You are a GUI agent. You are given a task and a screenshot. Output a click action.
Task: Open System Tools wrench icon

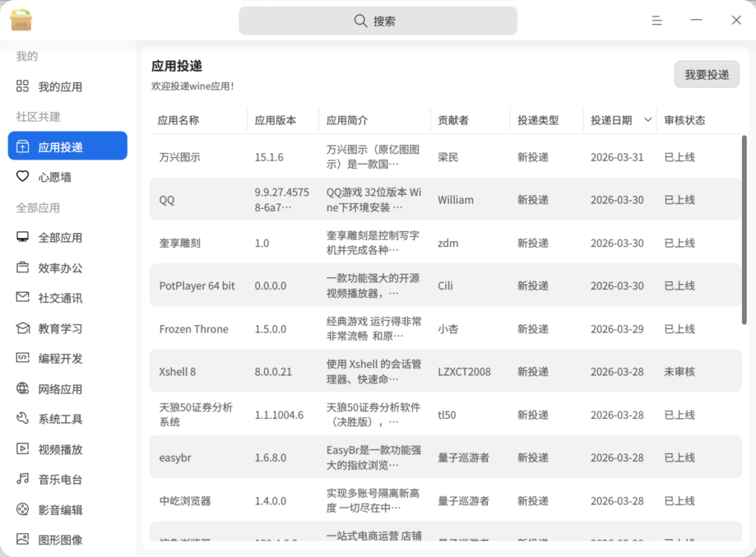pos(23,419)
